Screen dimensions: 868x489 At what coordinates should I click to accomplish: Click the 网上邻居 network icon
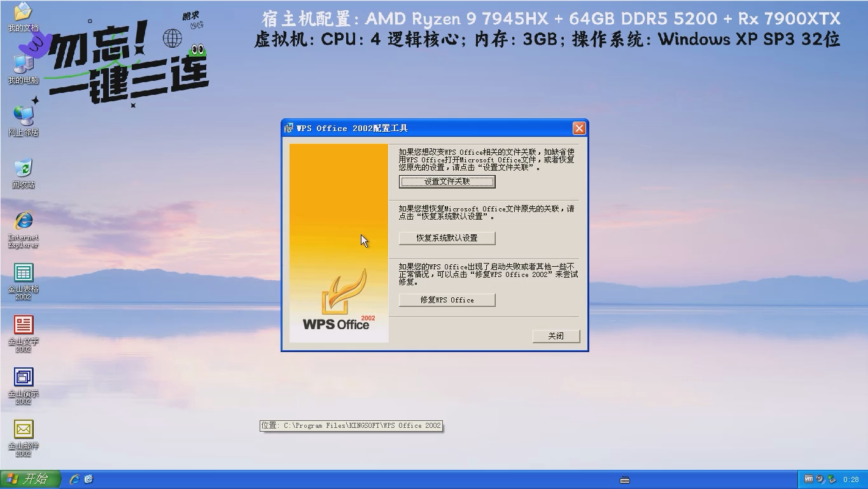click(23, 121)
